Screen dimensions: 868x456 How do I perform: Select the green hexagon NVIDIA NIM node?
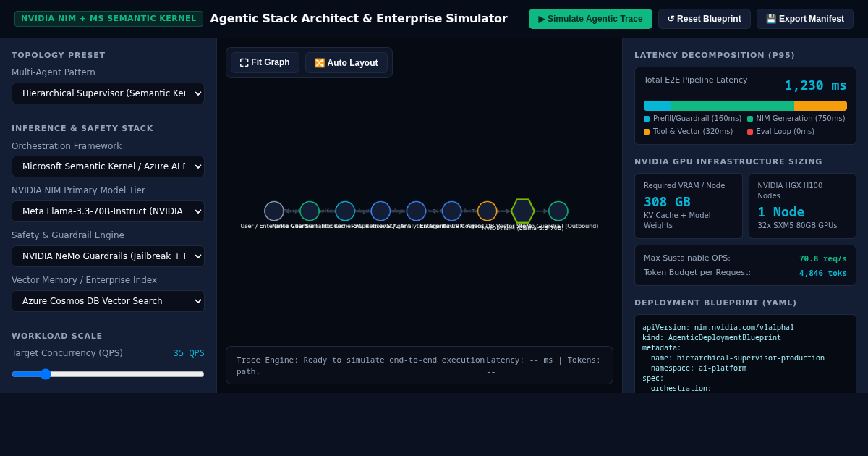point(523,211)
